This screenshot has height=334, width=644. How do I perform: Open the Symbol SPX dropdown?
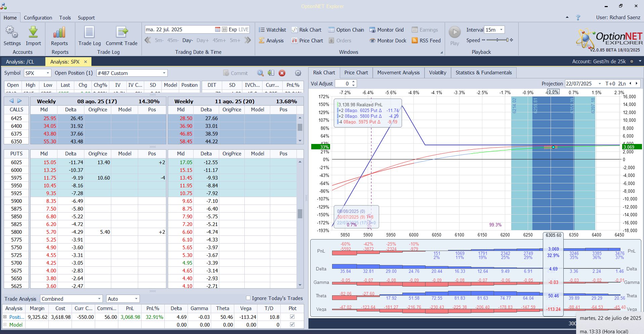[48, 73]
